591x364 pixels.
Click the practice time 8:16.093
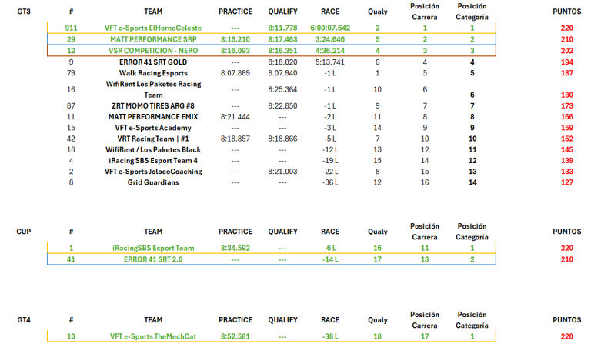pyautogui.click(x=235, y=51)
